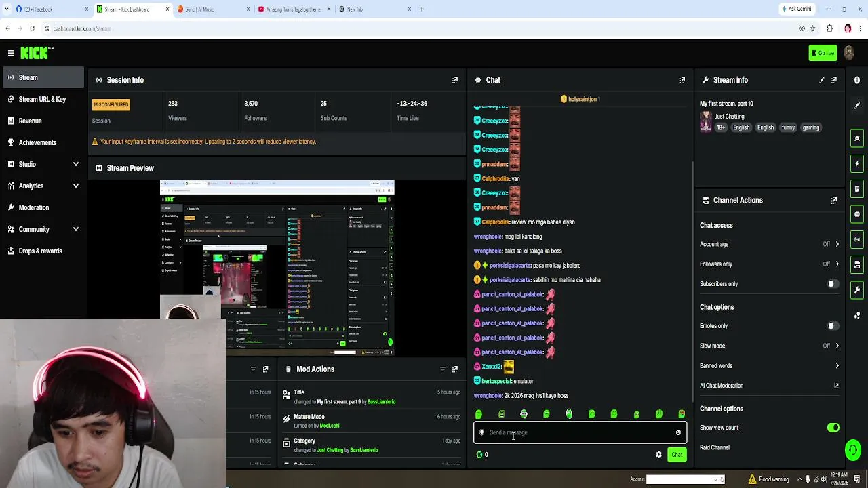Expand the Studio sidebar section

click(x=42, y=164)
